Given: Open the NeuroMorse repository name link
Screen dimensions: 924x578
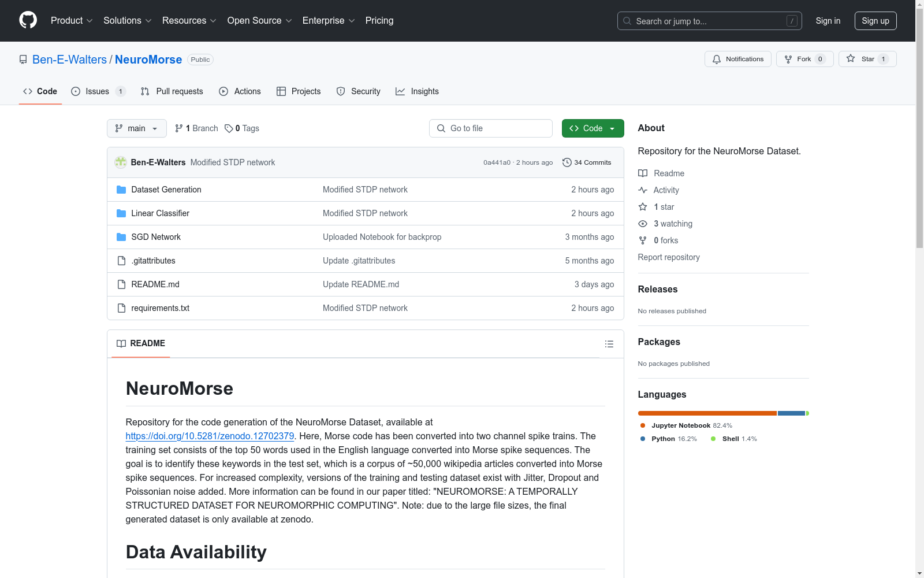Looking at the screenshot, I should (x=148, y=60).
